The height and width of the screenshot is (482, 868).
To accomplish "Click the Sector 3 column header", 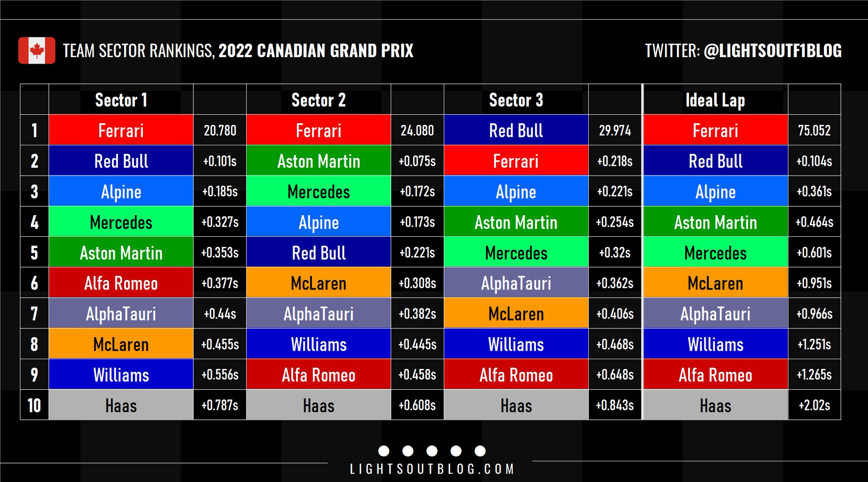I will [x=516, y=100].
